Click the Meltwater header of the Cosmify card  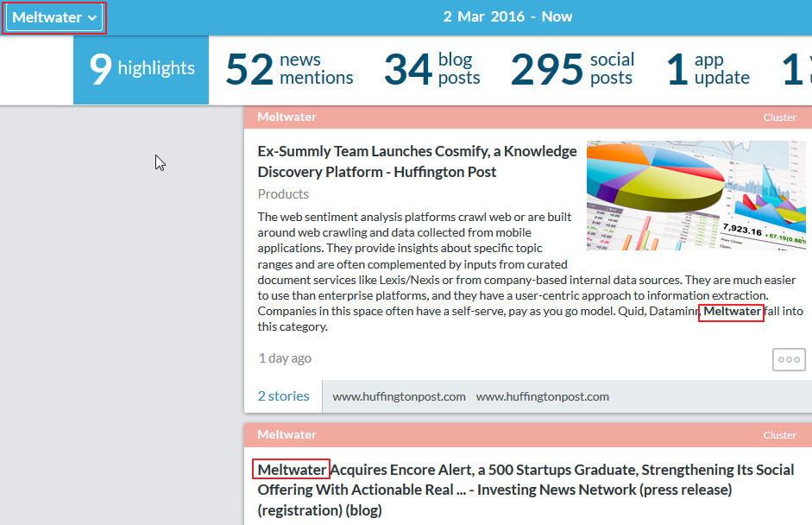286,117
